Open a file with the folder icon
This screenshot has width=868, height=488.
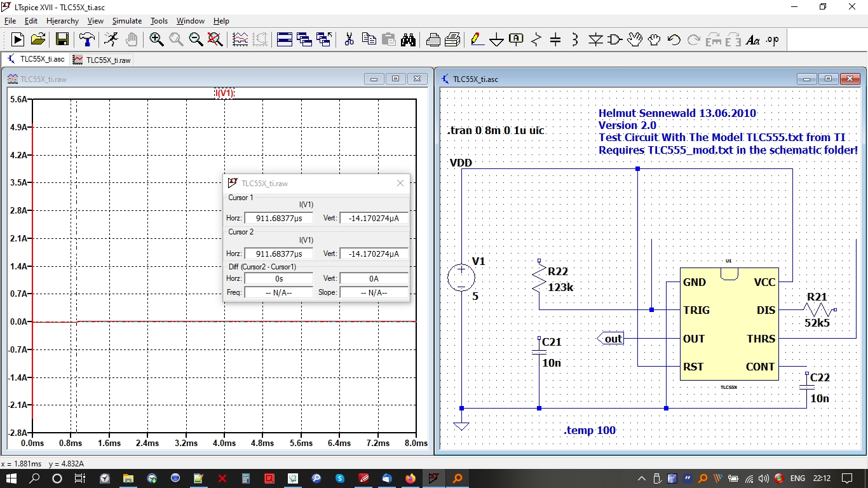(38, 39)
